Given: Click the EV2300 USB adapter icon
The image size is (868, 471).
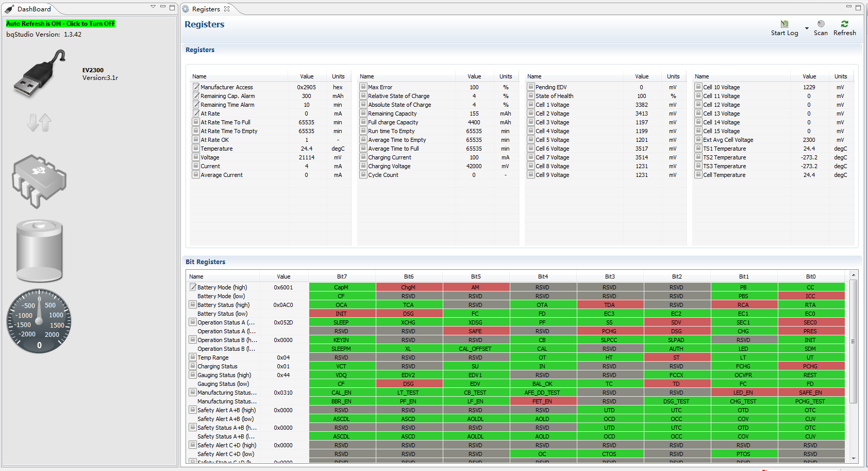Looking at the screenshot, I should tap(40, 74).
